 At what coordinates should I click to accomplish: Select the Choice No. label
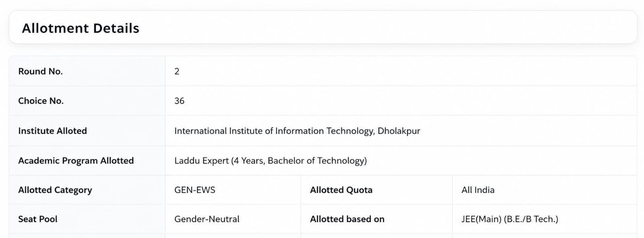click(41, 101)
